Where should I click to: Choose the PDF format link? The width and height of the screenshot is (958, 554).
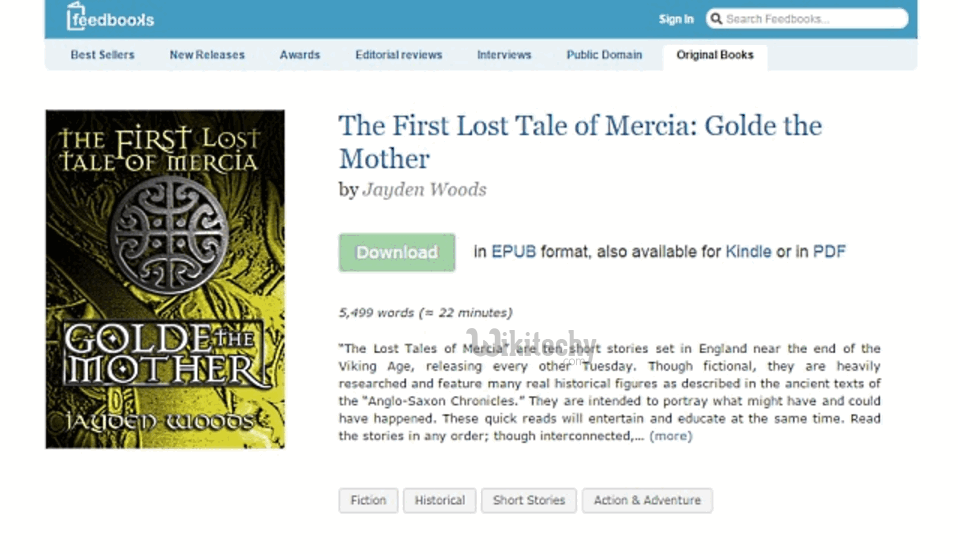[829, 252]
